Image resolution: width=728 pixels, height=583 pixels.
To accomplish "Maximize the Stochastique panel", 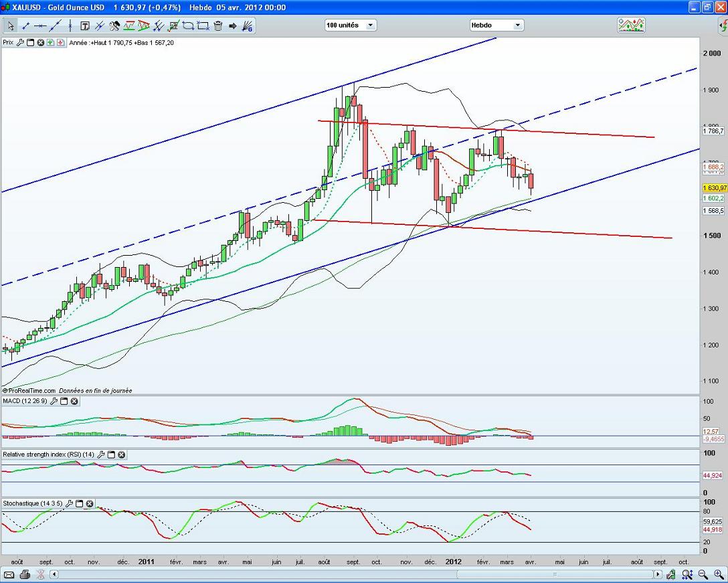I will click(80, 504).
